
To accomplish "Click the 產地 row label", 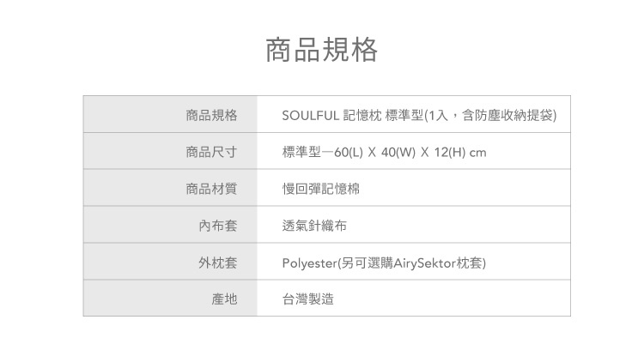I will pos(223,300).
